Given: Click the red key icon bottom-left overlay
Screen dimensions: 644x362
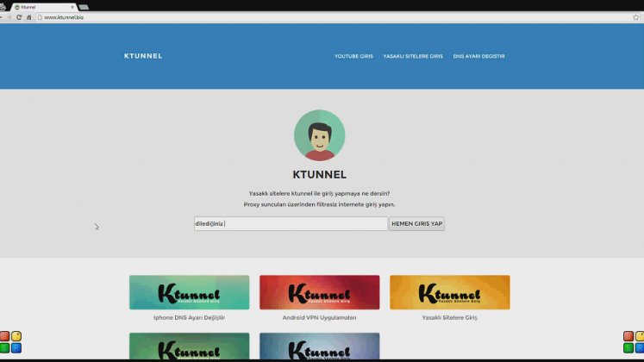Looking at the screenshot, I should point(4,336).
